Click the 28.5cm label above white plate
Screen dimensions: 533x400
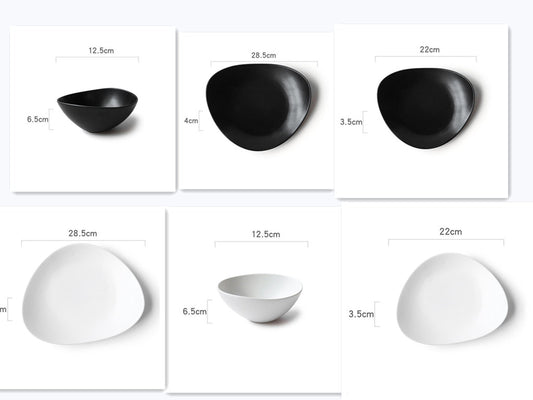point(83,233)
